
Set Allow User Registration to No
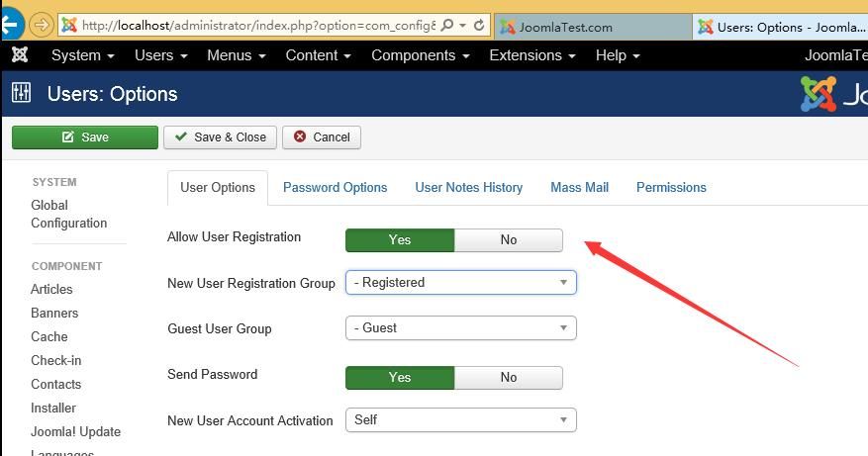508,239
